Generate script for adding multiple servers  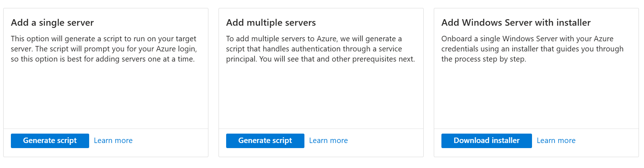click(265, 141)
